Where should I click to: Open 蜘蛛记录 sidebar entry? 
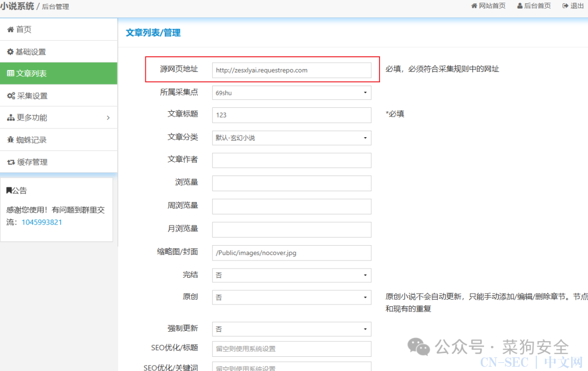[58, 140]
